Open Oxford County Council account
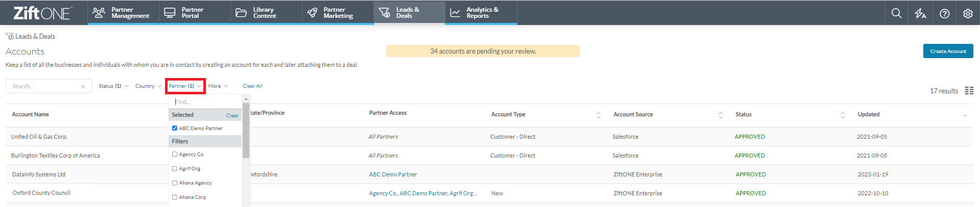The height and width of the screenshot is (207, 980). click(41, 193)
